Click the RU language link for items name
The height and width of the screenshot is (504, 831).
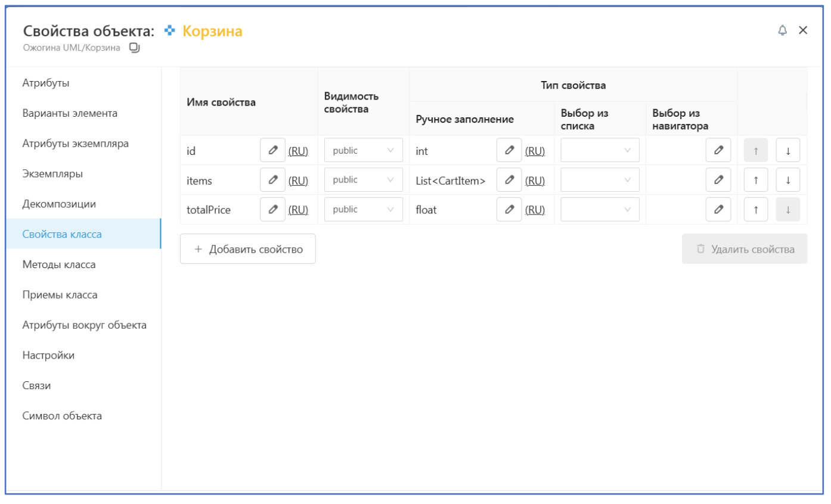(x=298, y=181)
